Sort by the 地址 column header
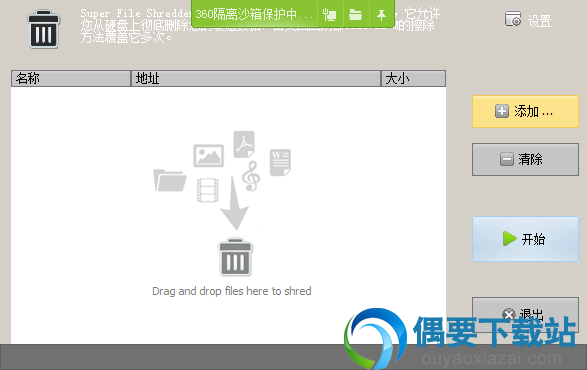Image resolution: width=587 pixels, height=370 pixels. (x=256, y=78)
